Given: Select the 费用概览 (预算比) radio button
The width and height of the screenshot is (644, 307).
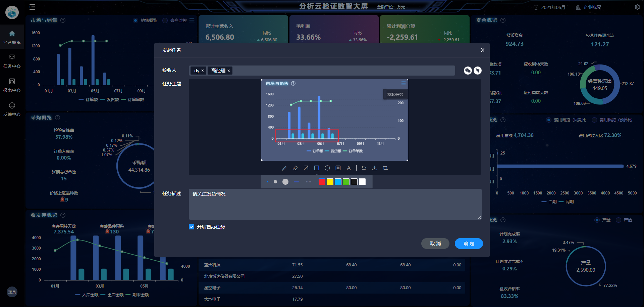Looking at the screenshot, I should [594, 120].
